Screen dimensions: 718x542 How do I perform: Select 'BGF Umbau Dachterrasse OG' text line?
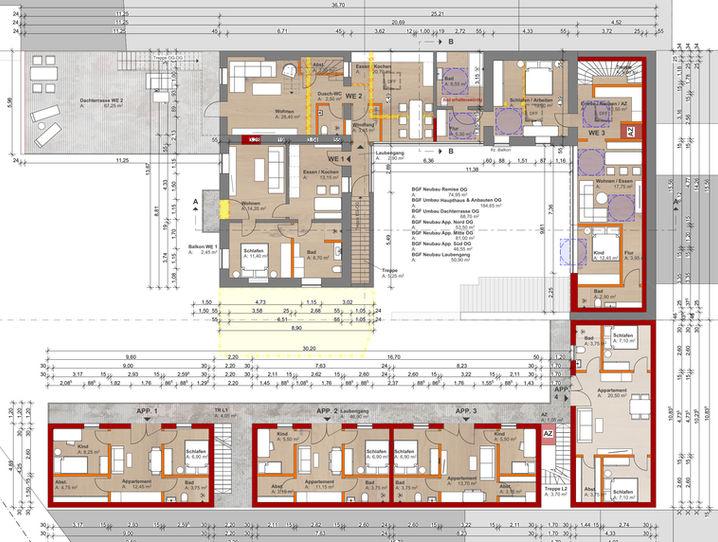coord(445,211)
